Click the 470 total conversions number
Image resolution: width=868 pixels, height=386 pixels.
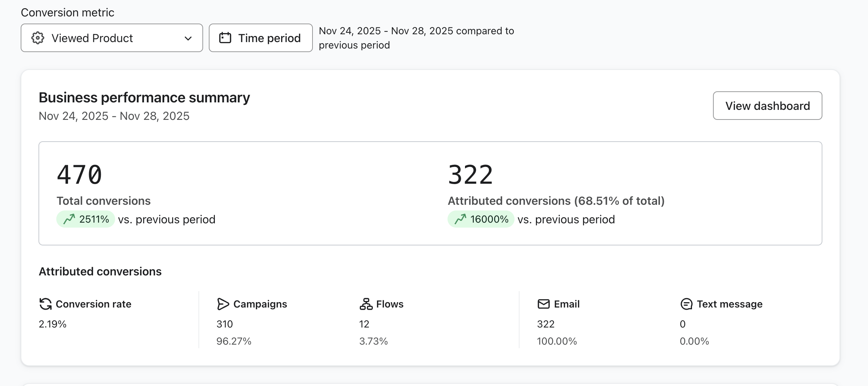[x=79, y=175]
